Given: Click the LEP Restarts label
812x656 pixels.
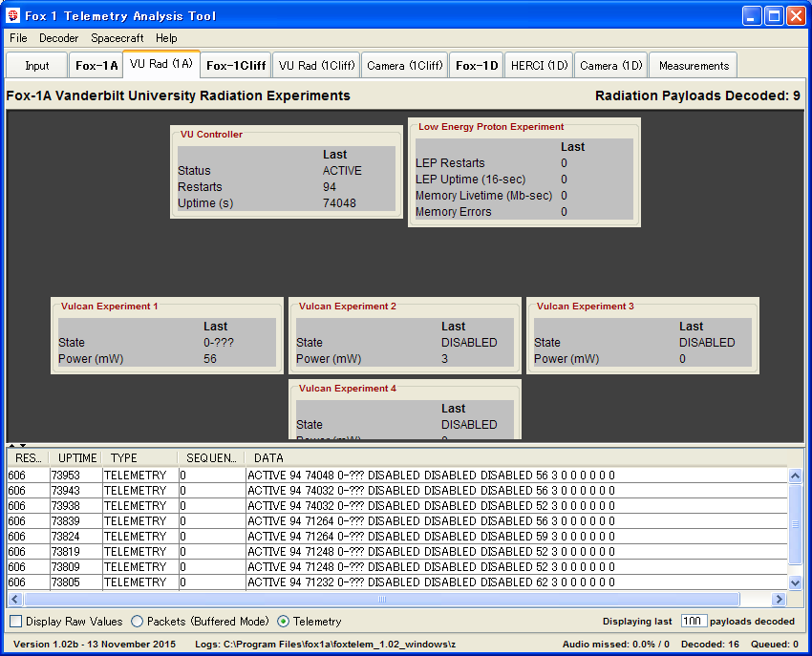Looking at the screenshot, I should 450,163.
